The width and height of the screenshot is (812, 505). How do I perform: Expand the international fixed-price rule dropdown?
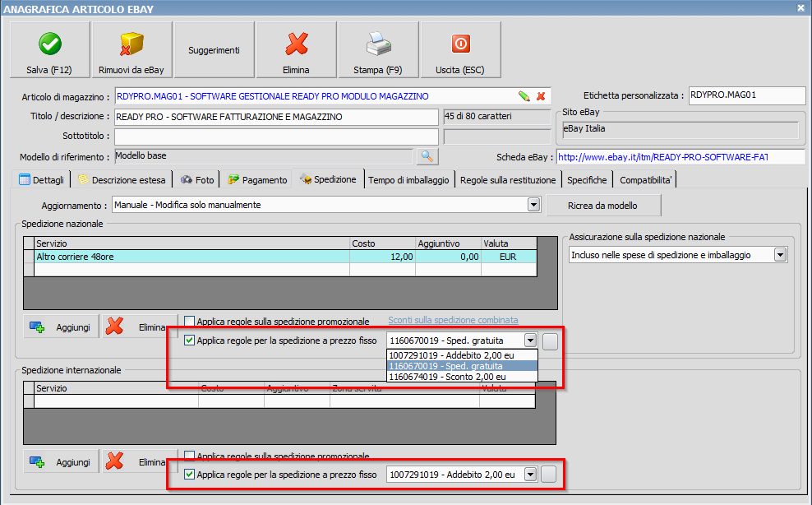tap(530, 475)
